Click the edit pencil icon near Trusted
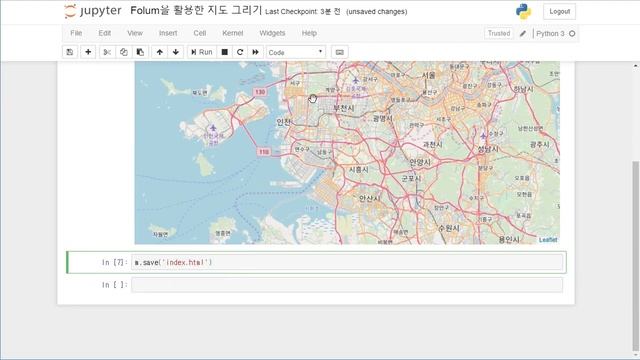Viewport: 640px width, 360px height. pos(523,33)
